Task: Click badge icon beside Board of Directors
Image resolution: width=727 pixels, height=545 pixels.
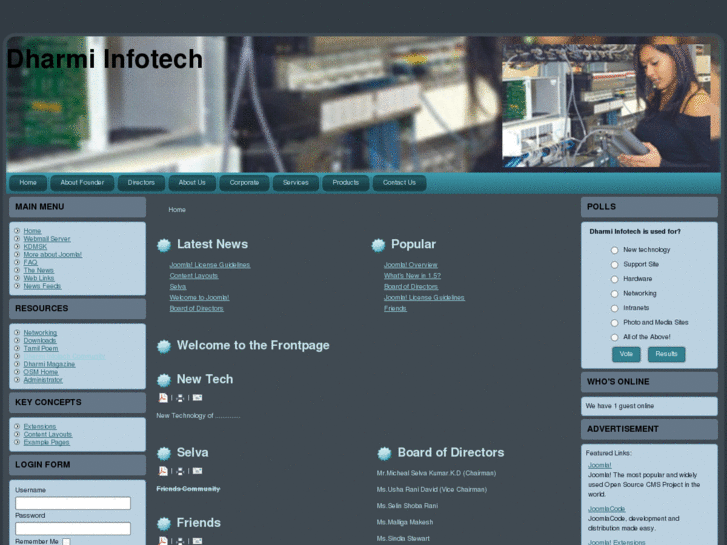Action: 384,453
